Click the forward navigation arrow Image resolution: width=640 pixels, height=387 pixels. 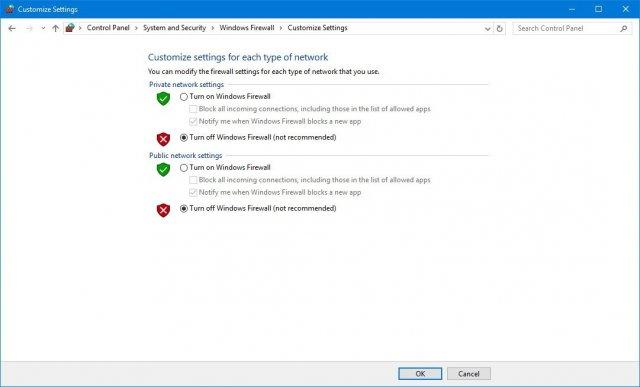point(29,28)
